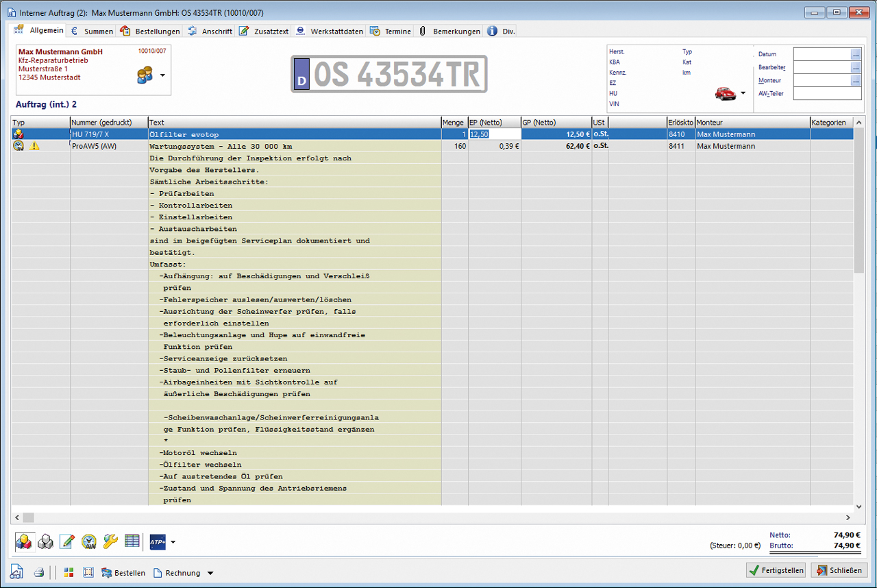
Task: Click the GP (Netto) column header
Action: [556, 123]
